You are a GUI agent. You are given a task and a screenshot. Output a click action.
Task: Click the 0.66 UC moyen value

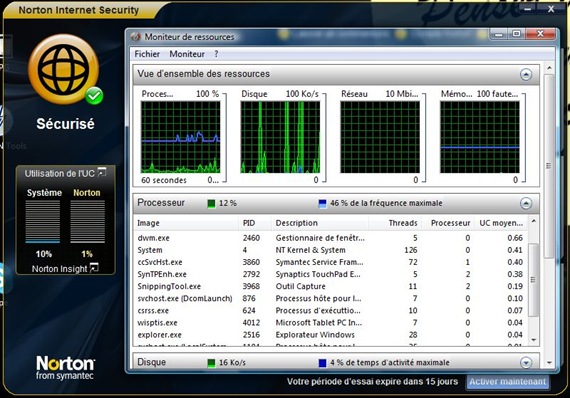[x=515, y=238]
